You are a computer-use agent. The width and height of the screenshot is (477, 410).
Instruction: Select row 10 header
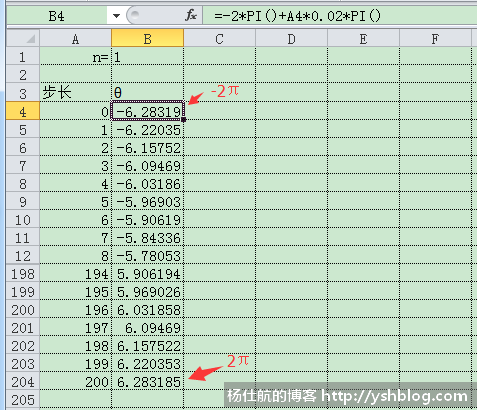[23, 219]
